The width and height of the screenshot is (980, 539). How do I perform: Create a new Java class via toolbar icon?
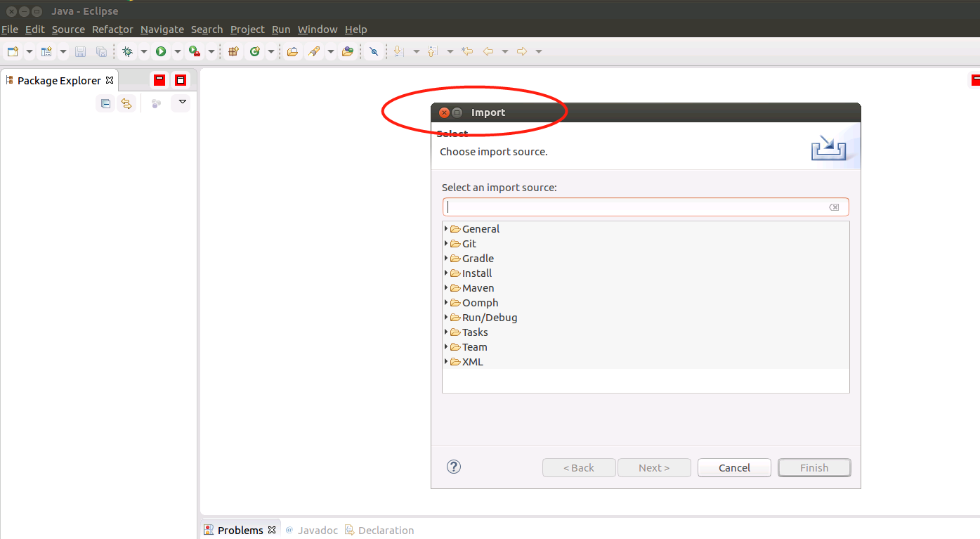point(254,51)
